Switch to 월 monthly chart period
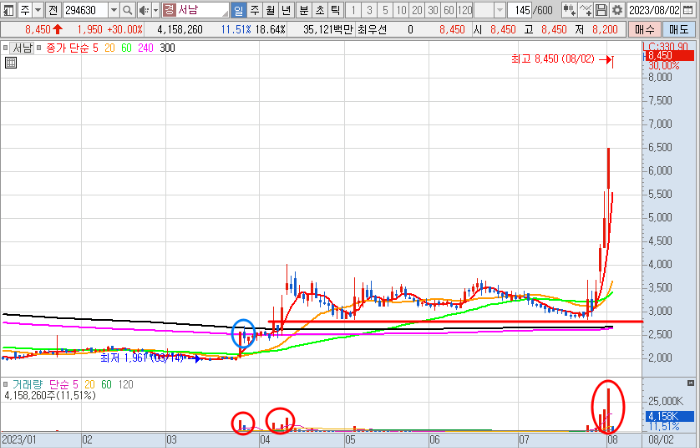 (270, 10)
